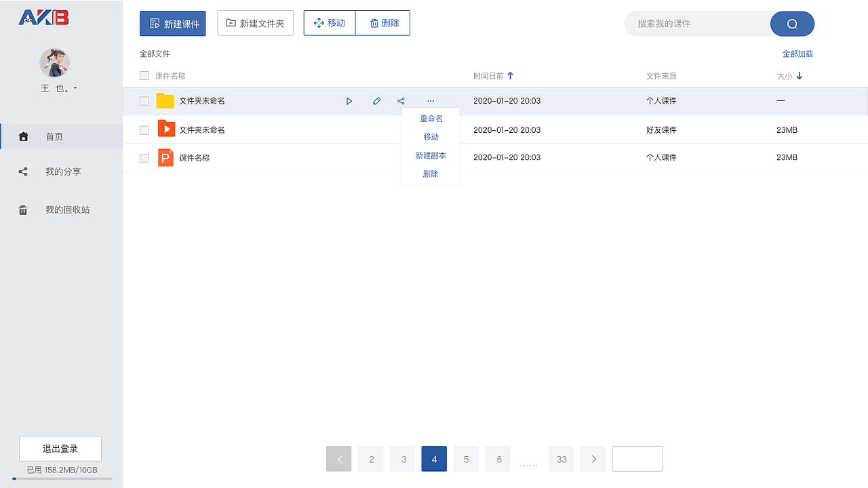This screenshot has width=868, height=488.
Task: Click the storage usage bar showing 158.2MB/10GB
Action: pos(60,478)
